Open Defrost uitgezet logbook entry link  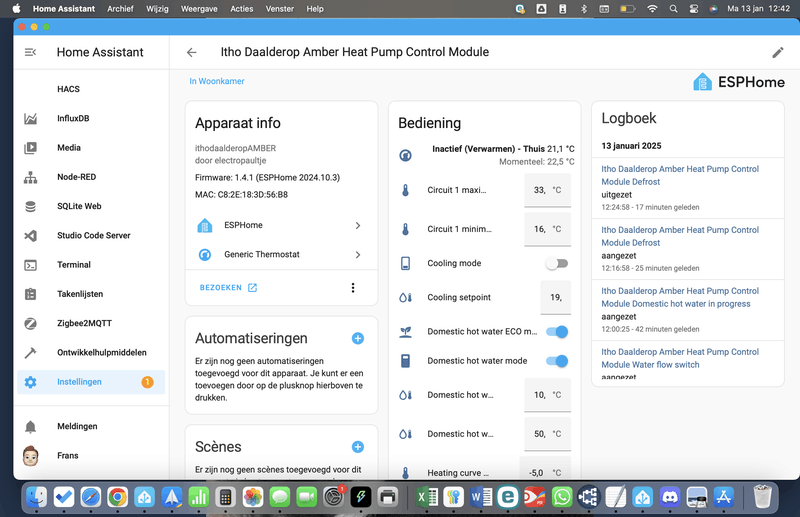coord(680,175)
